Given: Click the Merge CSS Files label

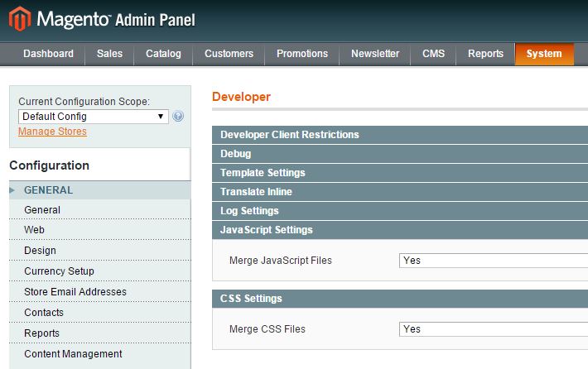Looking at the screenshot, I should pyautogui.click(x=267, y=329).
